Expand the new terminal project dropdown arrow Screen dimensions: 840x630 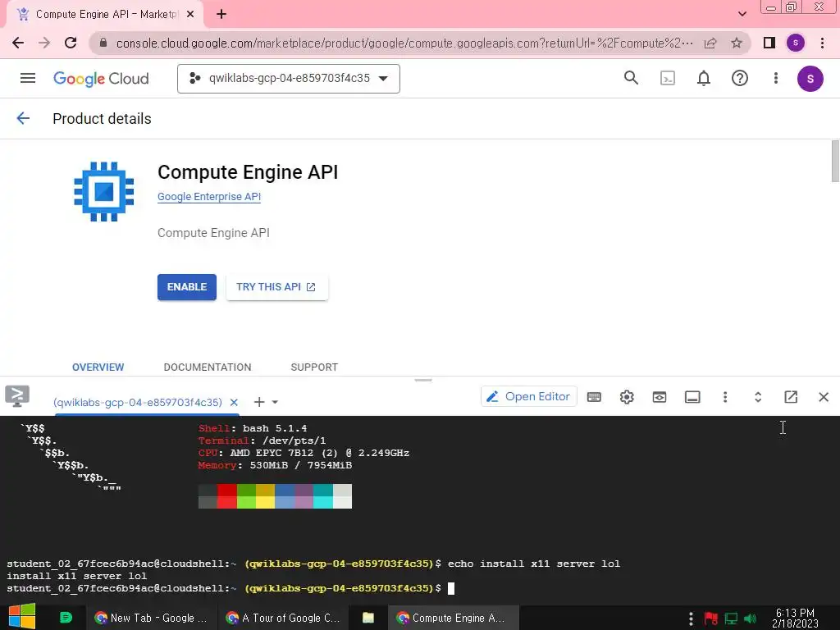pyautogui.click(x=275, y=402)
